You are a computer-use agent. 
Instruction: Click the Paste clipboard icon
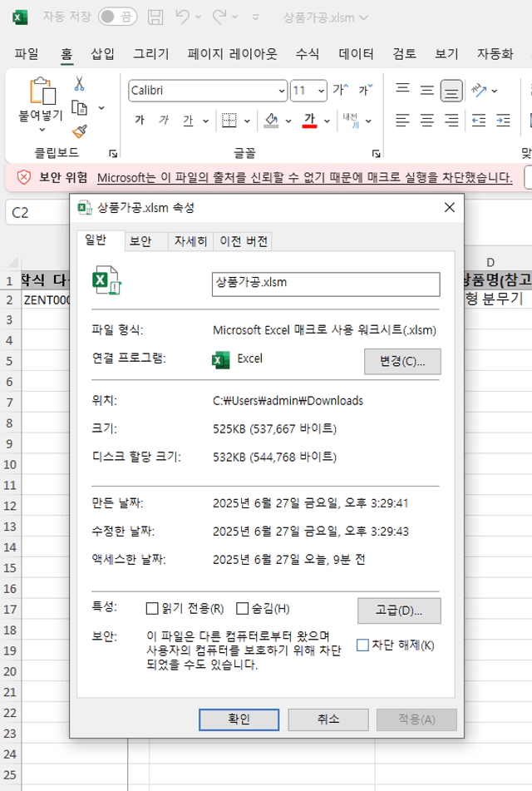(x=42, y=91)
